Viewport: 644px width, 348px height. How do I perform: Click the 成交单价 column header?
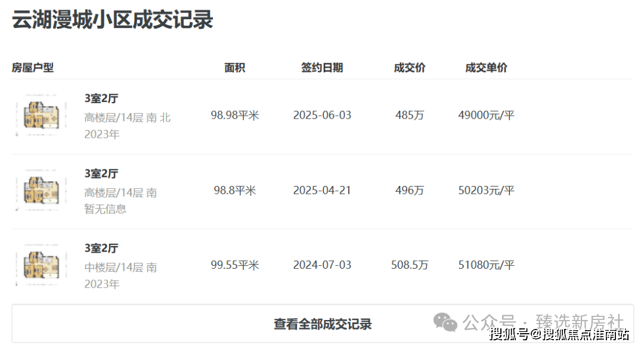click(485, 67)
